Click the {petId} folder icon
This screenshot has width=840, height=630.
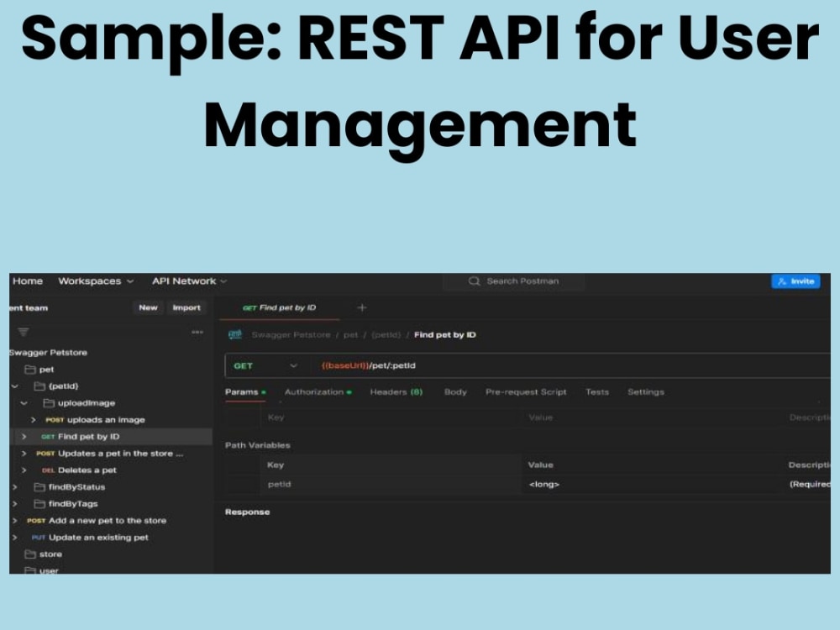39,386
